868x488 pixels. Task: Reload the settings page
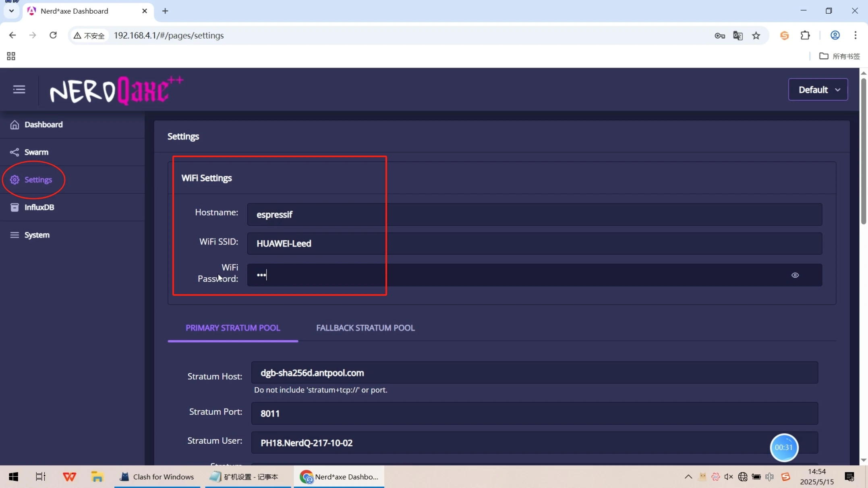[x=53, y=35]
